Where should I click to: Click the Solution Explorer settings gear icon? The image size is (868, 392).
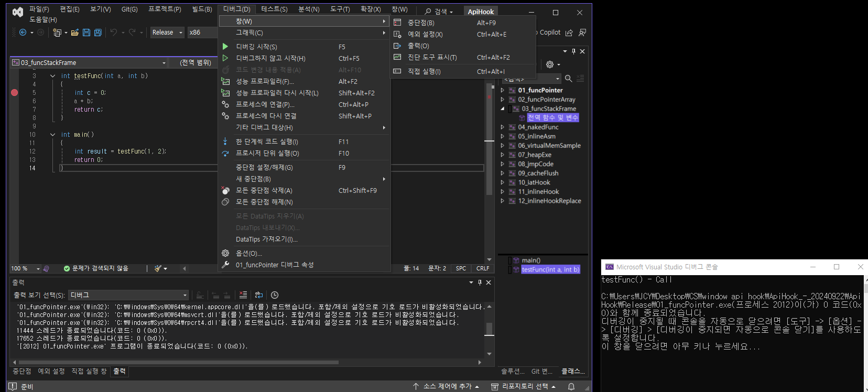550,64
